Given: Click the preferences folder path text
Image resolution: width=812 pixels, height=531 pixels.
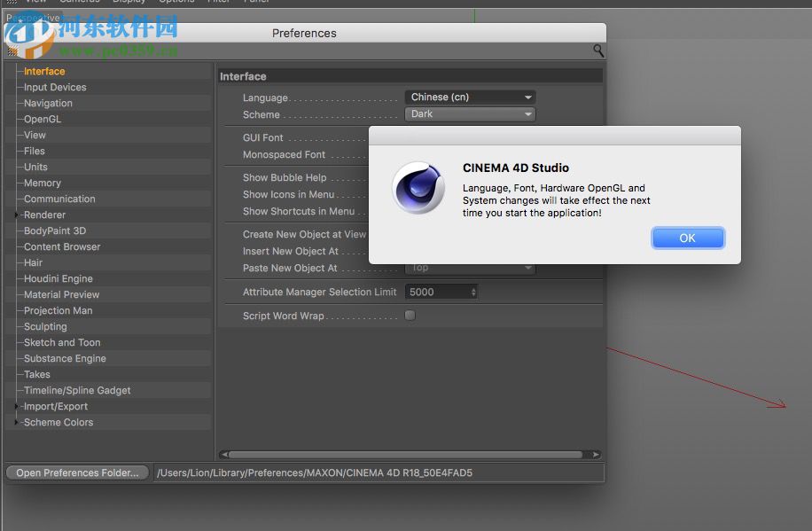Looking at the screenshot, I should click(315, 472).
